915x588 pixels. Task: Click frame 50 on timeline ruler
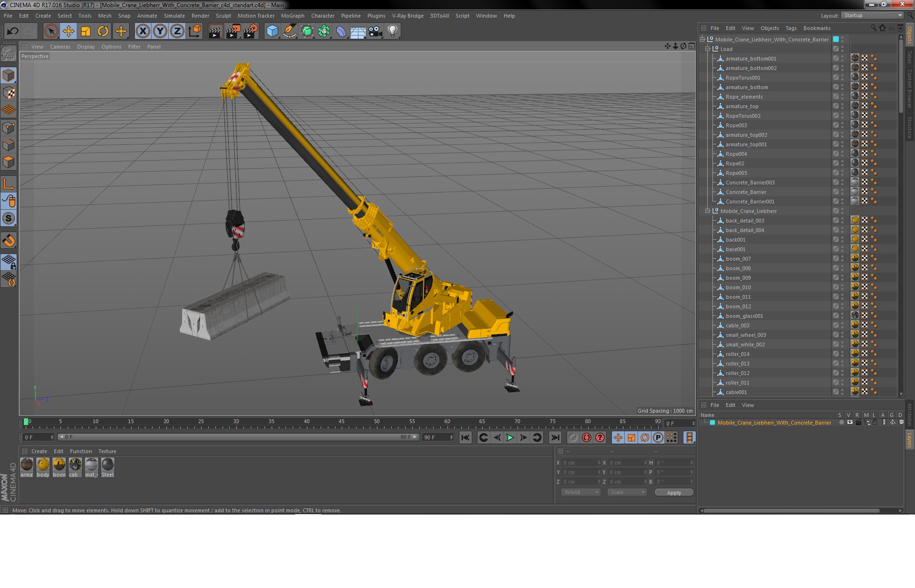click(377, 422)
